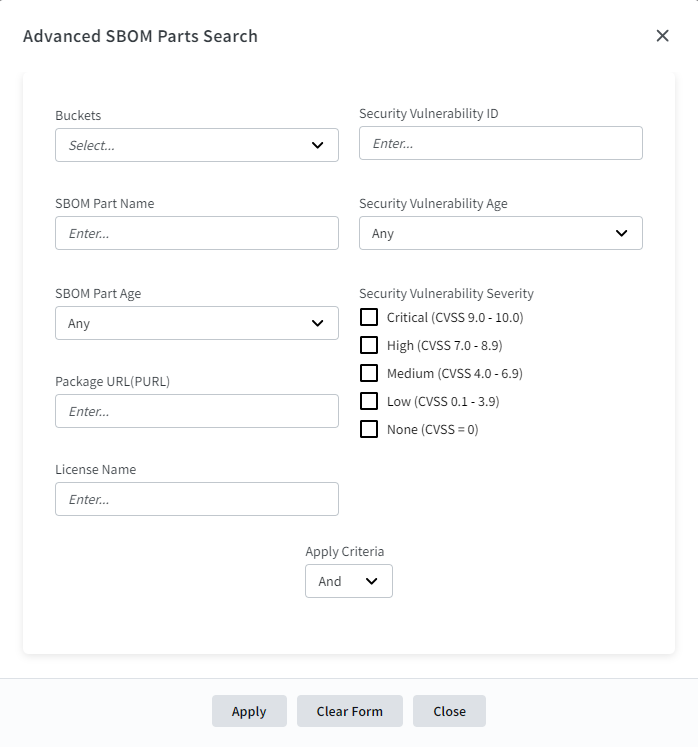Select Low (CVSS 0.1 - 3.9) checkbox
The height and width of the screenshot is (747, 698).
coord(369,401)
